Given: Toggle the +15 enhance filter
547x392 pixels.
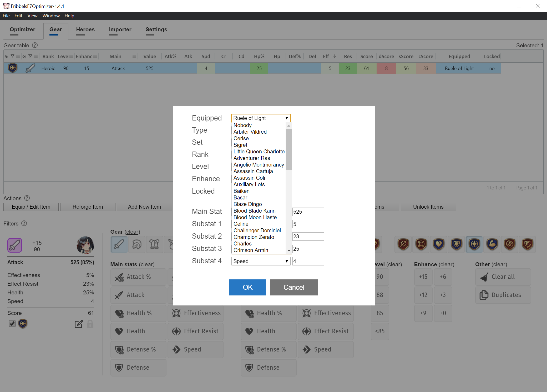Looking at the screenshot, I should (x=423, y=277).
